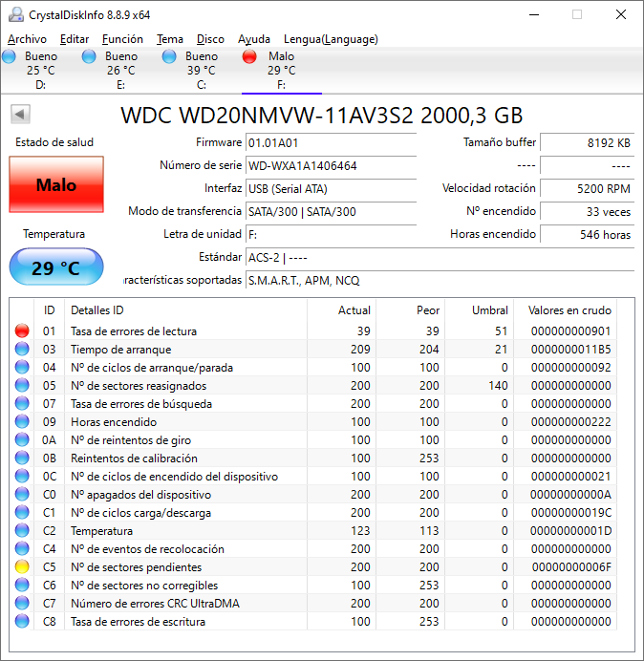Click the blue status dot for disk D:
This screenshot has height=661, width=644.
tap(9, 56)
